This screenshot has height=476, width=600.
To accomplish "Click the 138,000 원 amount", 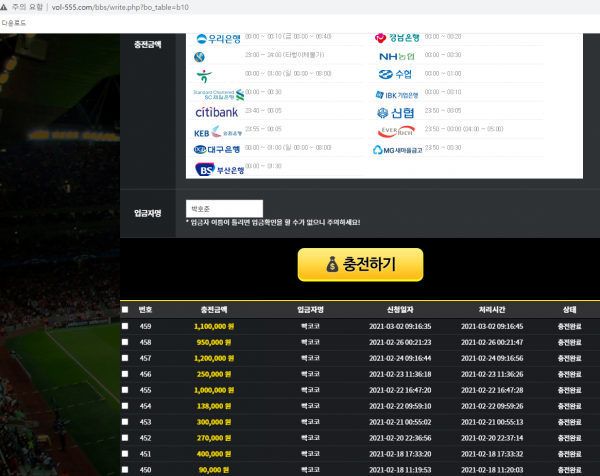I will [214, 406].
